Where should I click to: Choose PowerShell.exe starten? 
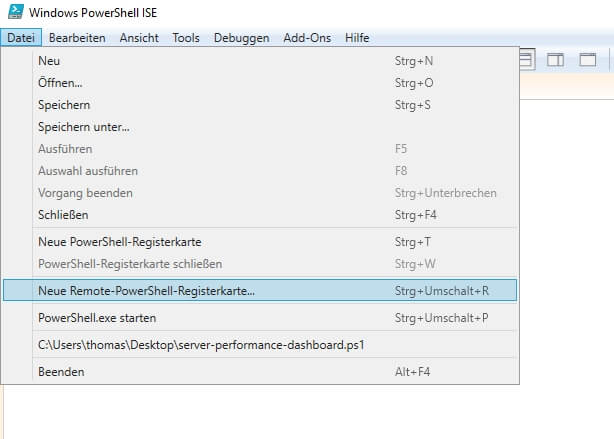pyautogui.click(x=260, y=318)
